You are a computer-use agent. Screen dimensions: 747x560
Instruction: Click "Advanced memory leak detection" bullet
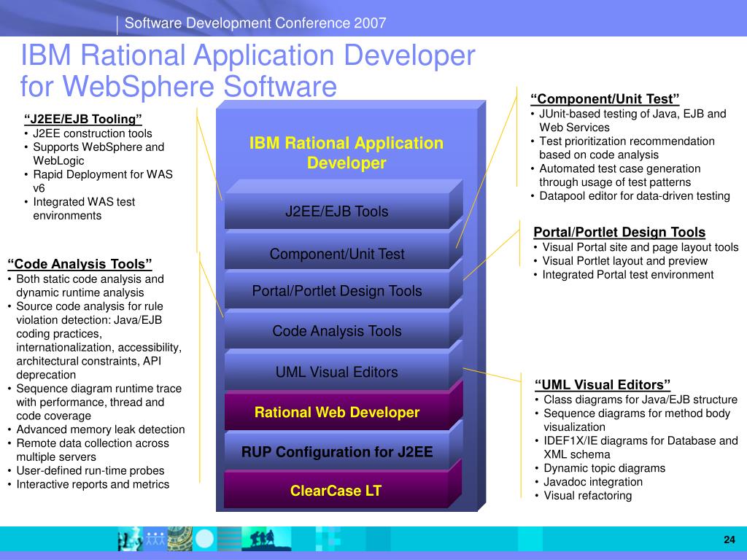pyautogui.click(x=100, y=429)
